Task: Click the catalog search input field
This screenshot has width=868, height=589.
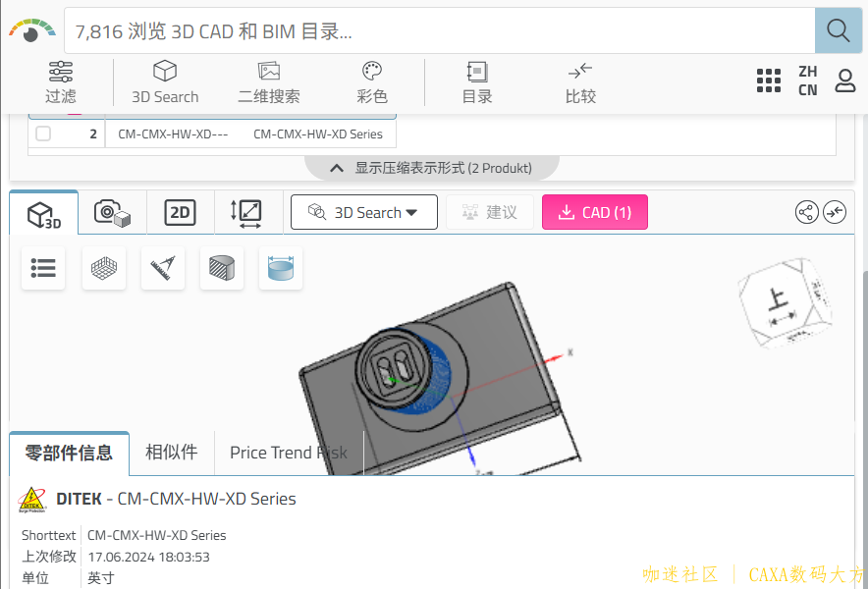Action: 440,30
